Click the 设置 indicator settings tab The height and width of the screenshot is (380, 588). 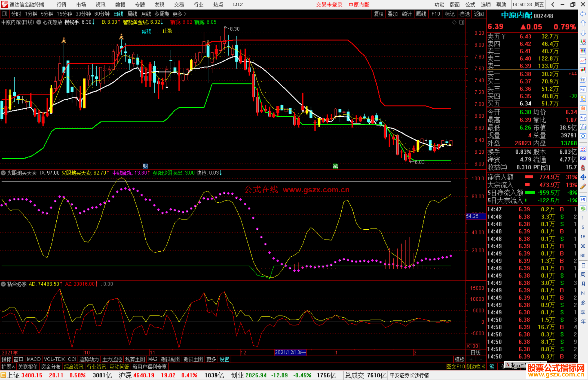224,359
